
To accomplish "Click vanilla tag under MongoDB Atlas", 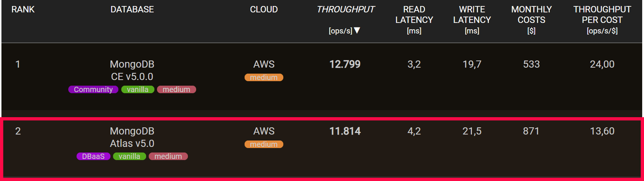I will pyautogui.click(x=129, y=156).
